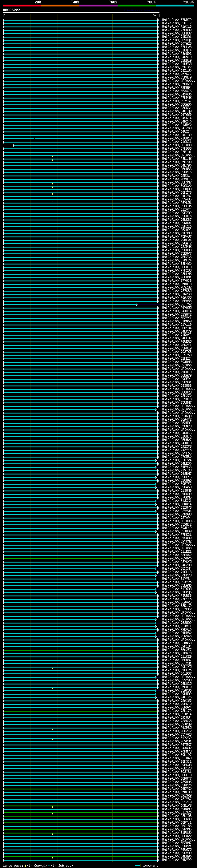
Task: Open the hit UniRef100_Q7UBD0
Action: click(177, 30)
